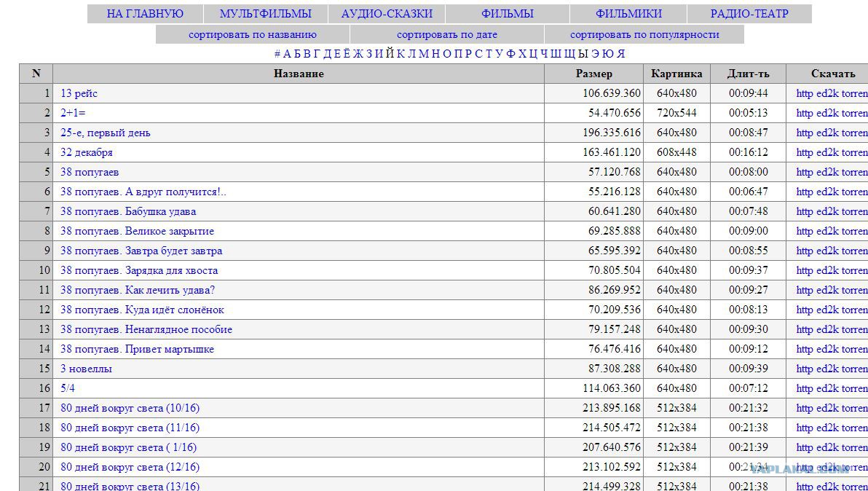Open '38 попугаев. Как лечить удава?'
Viewport: 868px width, 491px height.
[138, 290]
